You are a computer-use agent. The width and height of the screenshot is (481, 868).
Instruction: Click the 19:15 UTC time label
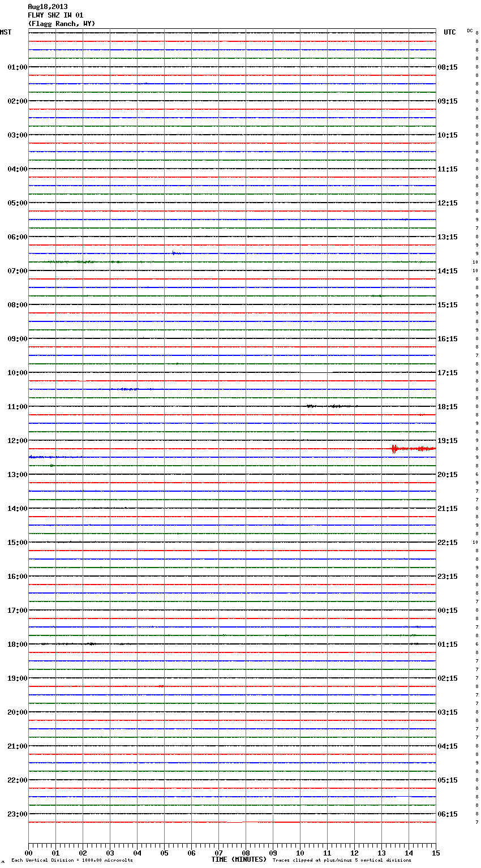tap(448, 441)
